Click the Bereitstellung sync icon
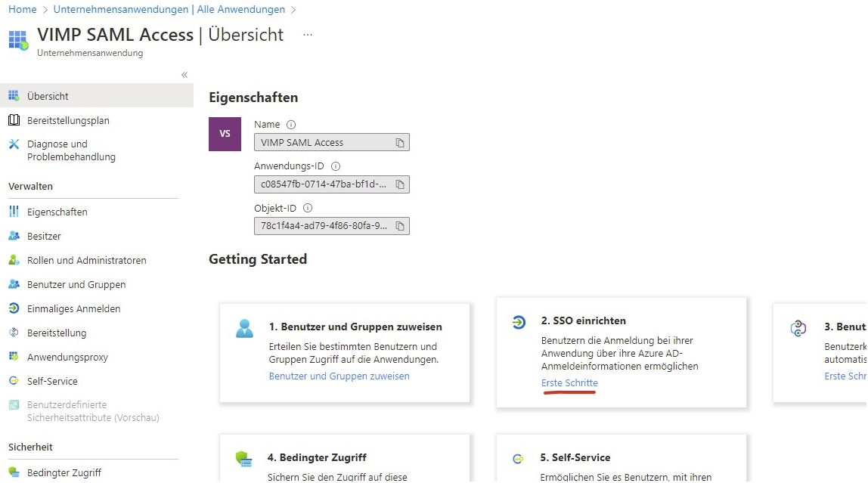The width and height of the screenshot is (868, 483). (x=14, y=333)
